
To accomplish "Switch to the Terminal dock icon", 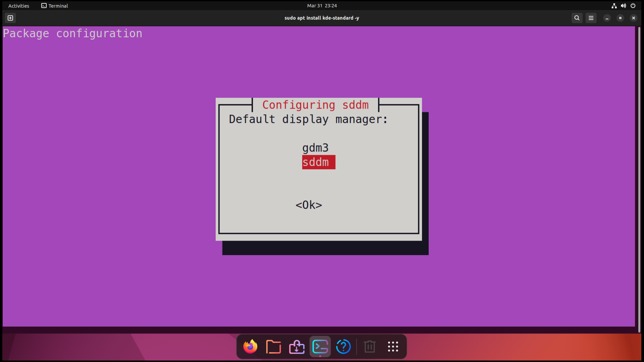I will coord(320,347).
